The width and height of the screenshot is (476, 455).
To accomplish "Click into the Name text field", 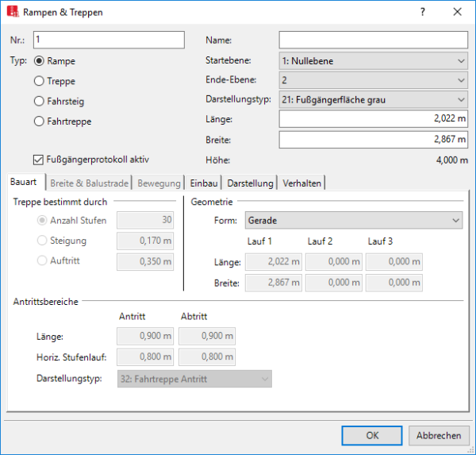I will [x=373, y=40].
